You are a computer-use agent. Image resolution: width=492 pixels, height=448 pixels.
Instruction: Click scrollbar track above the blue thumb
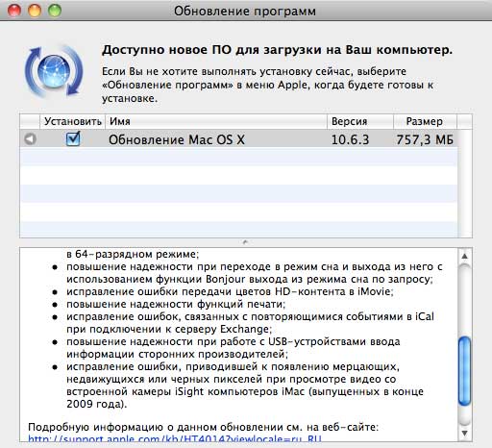[464, 300]
